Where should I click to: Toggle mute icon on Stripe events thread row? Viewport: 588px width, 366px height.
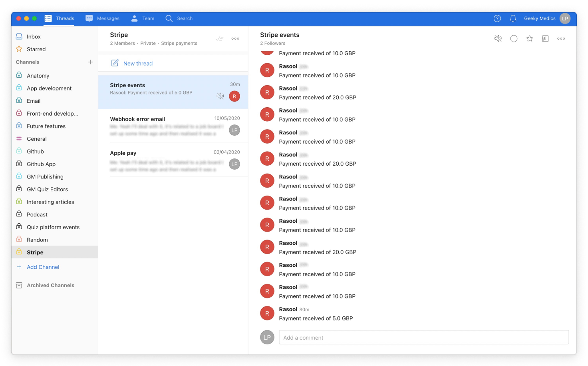[220, 96]
